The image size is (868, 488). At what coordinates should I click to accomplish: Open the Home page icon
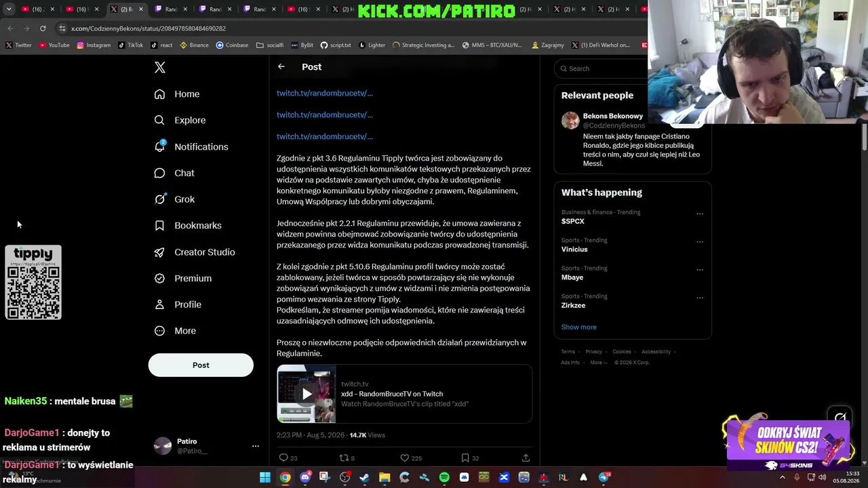point(159,94)
